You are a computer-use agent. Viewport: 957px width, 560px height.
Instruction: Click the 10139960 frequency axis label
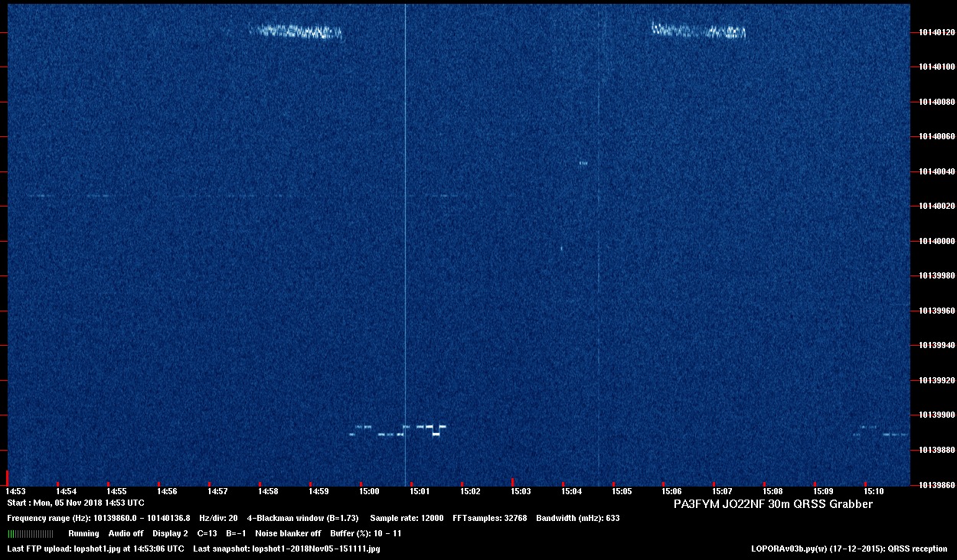(x=936, y=311)
